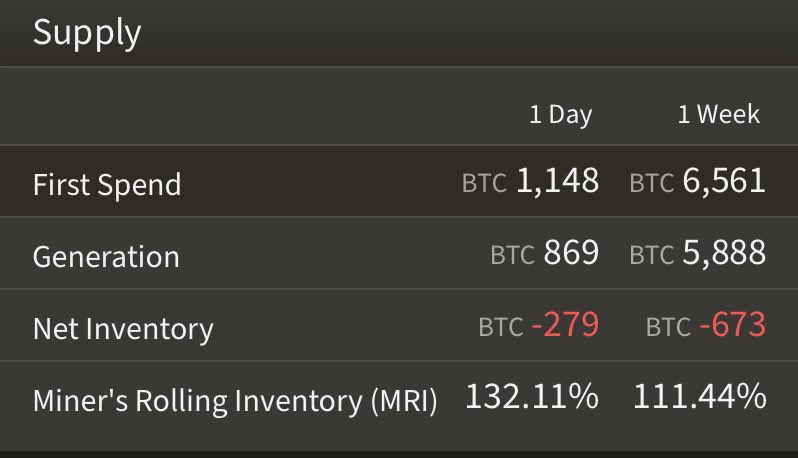Open the Net Inventory row label

[123, 329]
